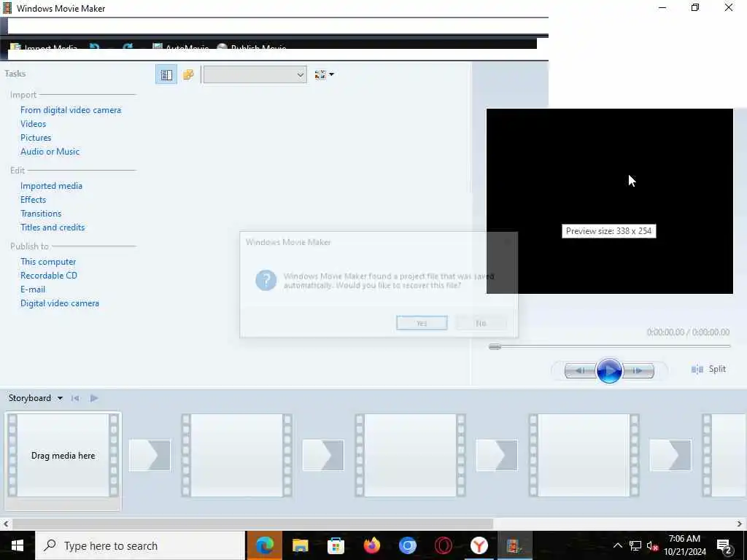Screen dimensions: 747x560
Task: Click the black preview monitor
Action: point(609,201)
